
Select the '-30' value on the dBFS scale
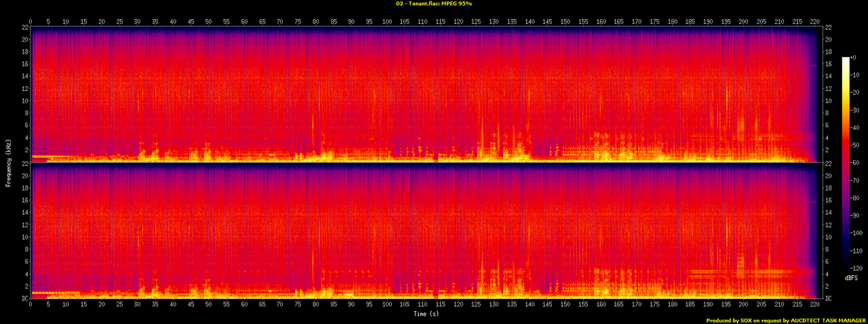click(855, 110)
